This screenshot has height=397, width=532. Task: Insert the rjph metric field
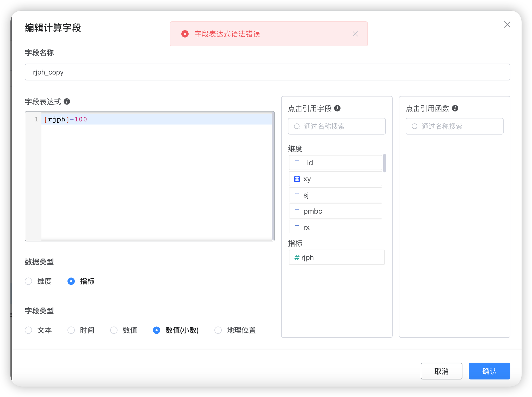(337, 258)
